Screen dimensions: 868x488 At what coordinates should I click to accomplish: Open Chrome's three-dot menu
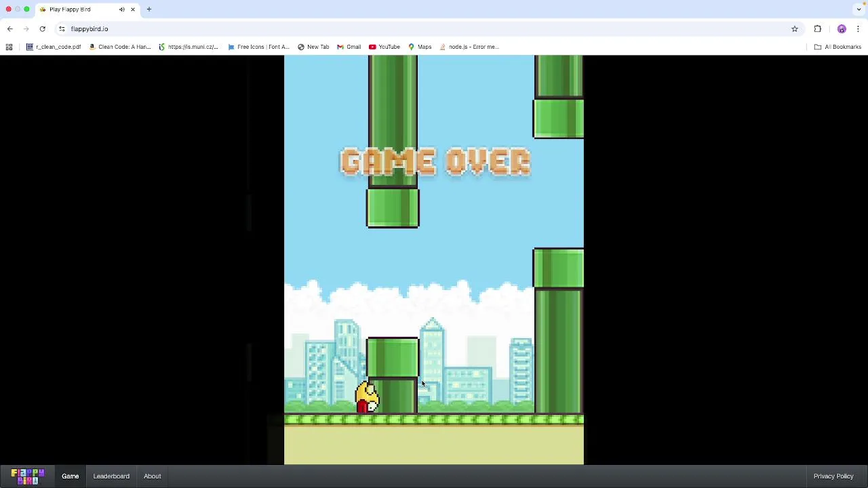(x=858, y=29)
